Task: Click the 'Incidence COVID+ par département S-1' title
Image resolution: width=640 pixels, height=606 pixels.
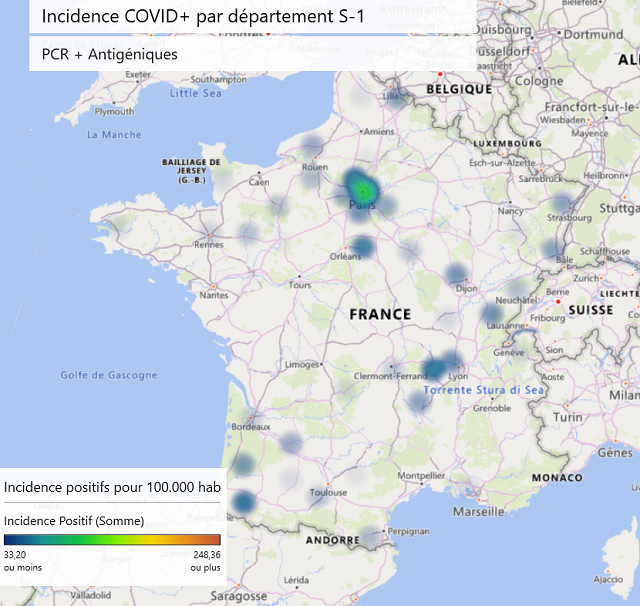Action: click(x=203, y=17)
